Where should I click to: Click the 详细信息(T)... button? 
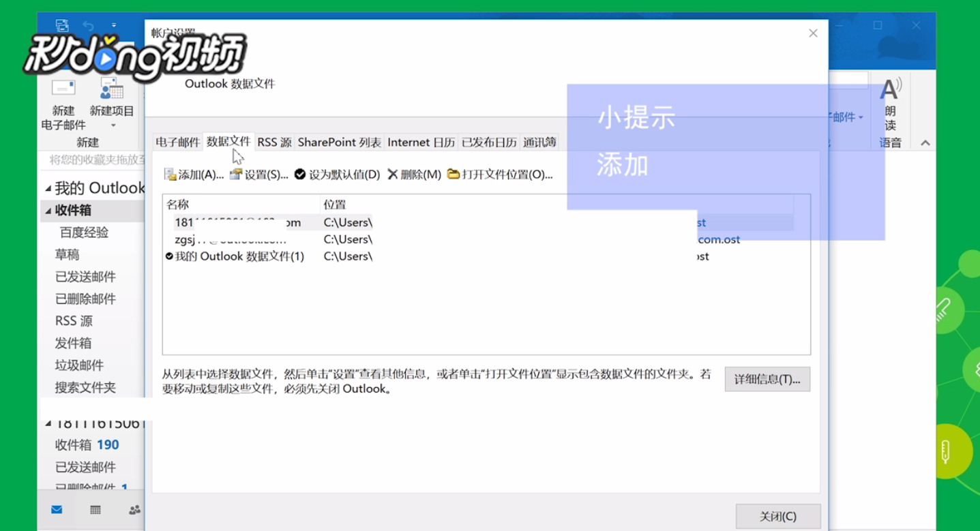point(767,379)
